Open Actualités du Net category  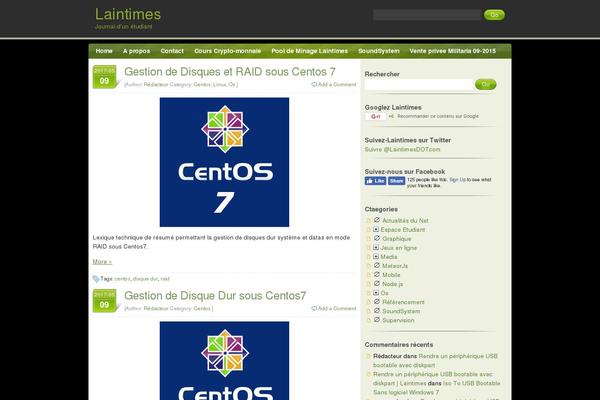tap(405, 220)
